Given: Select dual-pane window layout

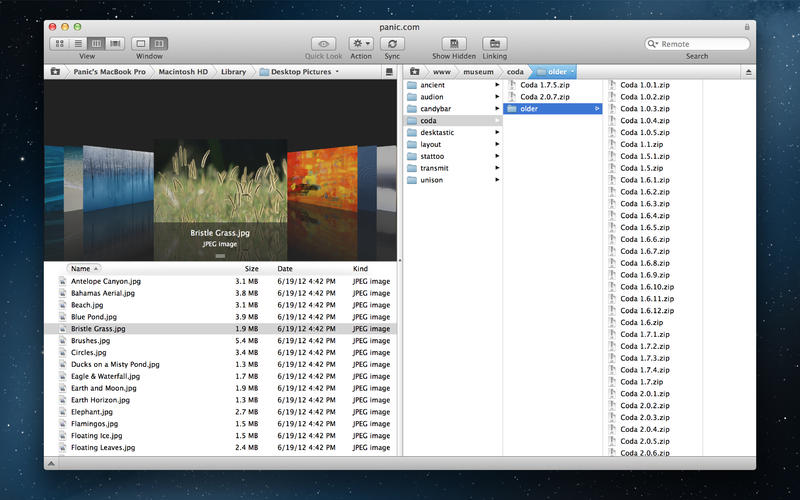Looking at the screenshot, I should pos(159,44).
